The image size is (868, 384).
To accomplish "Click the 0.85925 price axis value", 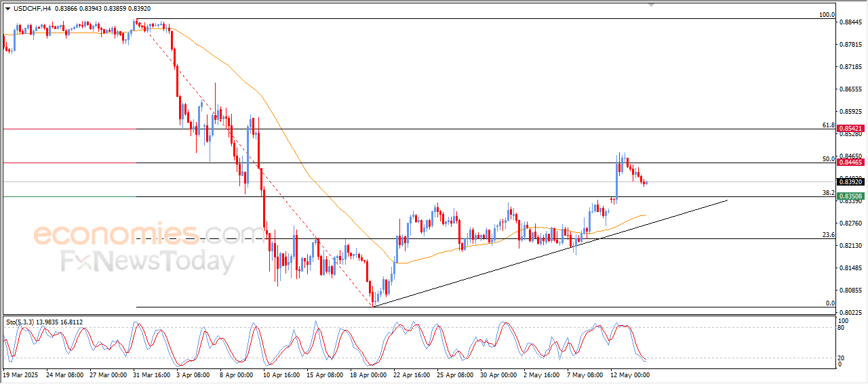I will pyautogui.click(x=852, y=112).
